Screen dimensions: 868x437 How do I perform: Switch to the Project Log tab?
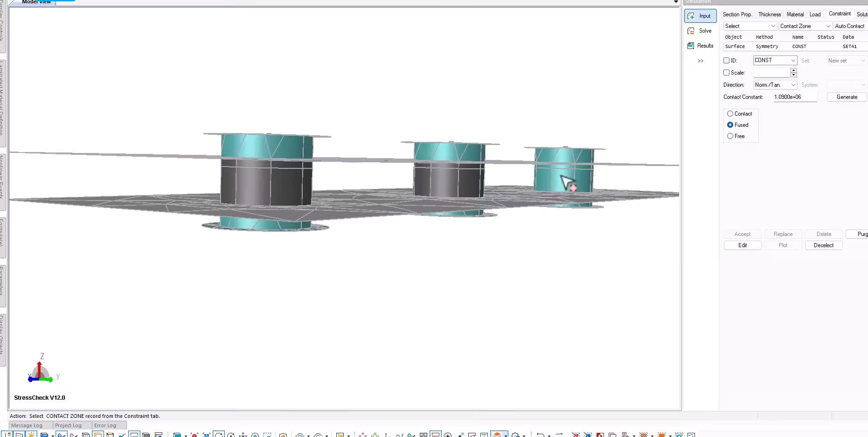point(69,425)
